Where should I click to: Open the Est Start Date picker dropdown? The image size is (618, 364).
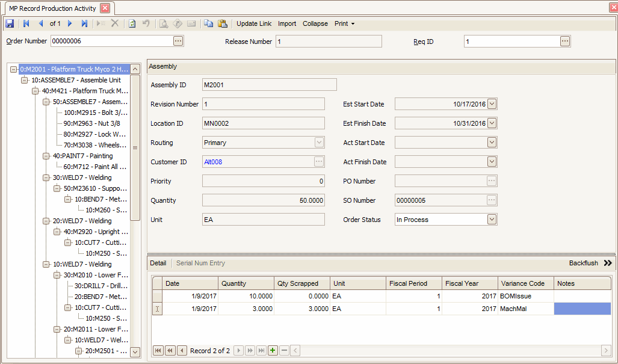pyautogui.click(x=492, y=104)
